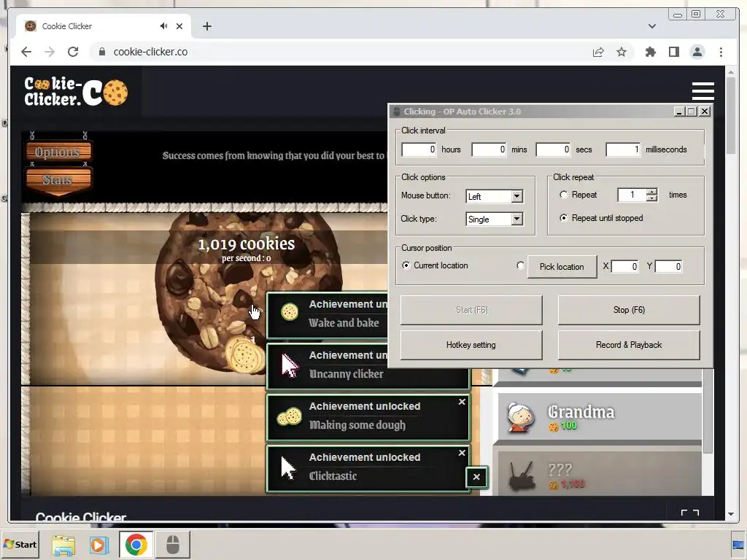Stop the auto clicker with Stop (F6)

(x=629, y=310)
